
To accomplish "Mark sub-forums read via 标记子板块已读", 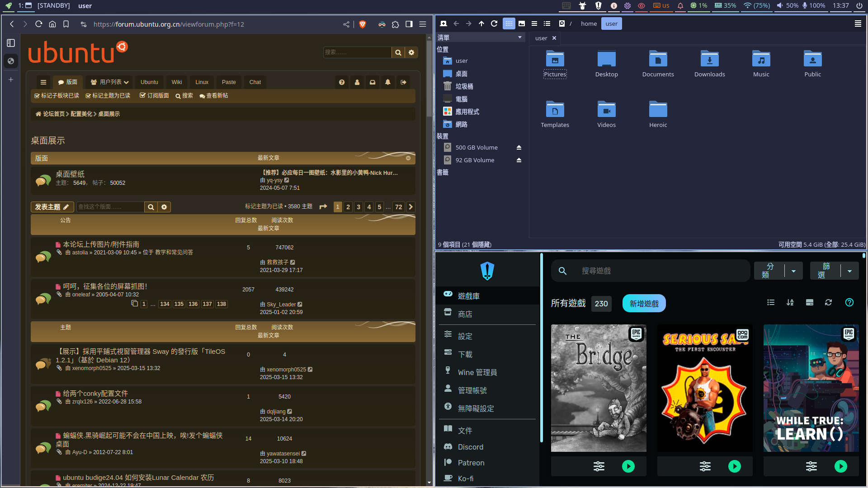I will pos(57,96).
